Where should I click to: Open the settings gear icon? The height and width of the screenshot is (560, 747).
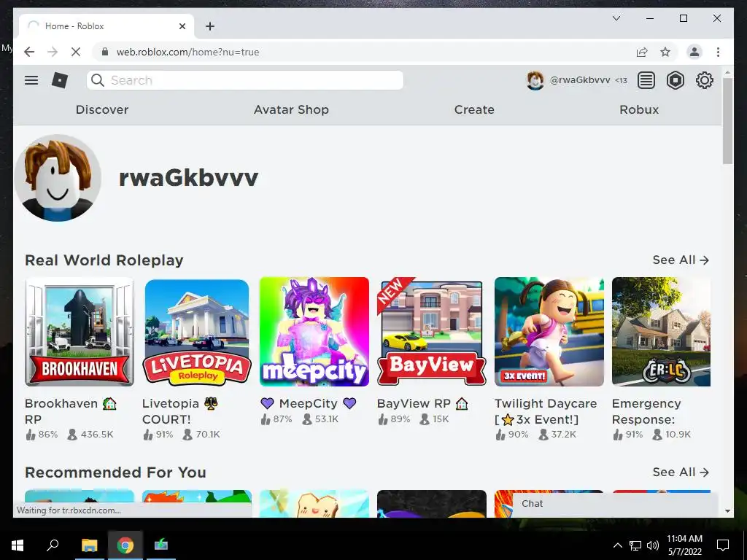coord(704,80)
